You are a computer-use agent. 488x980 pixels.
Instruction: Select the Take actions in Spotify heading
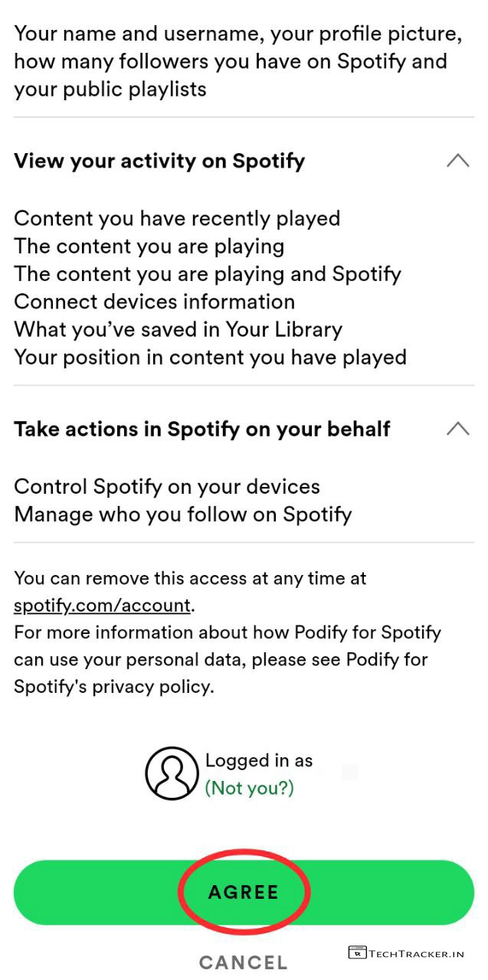(x=202, y=429)
